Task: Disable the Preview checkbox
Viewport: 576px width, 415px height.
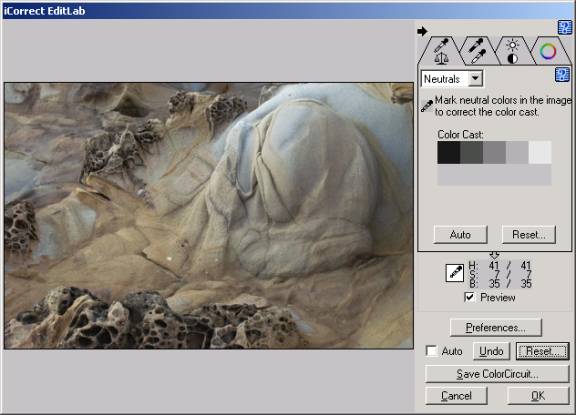Action: pos(469,297)
